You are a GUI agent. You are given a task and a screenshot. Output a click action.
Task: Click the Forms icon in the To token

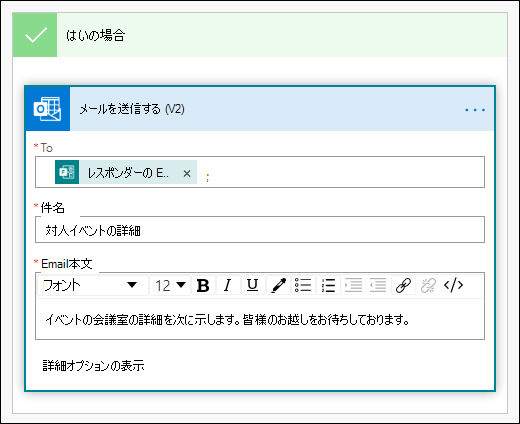[x=67, y=172]
